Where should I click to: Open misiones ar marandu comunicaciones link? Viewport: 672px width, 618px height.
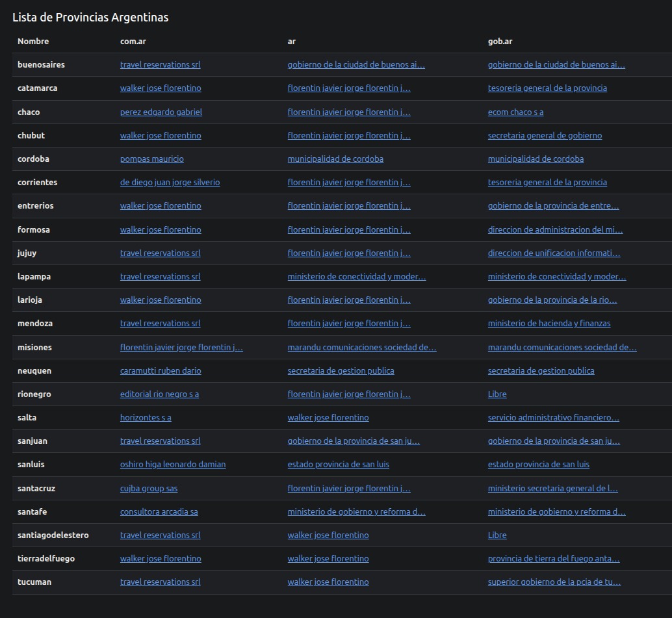click(x=362, y=348)
